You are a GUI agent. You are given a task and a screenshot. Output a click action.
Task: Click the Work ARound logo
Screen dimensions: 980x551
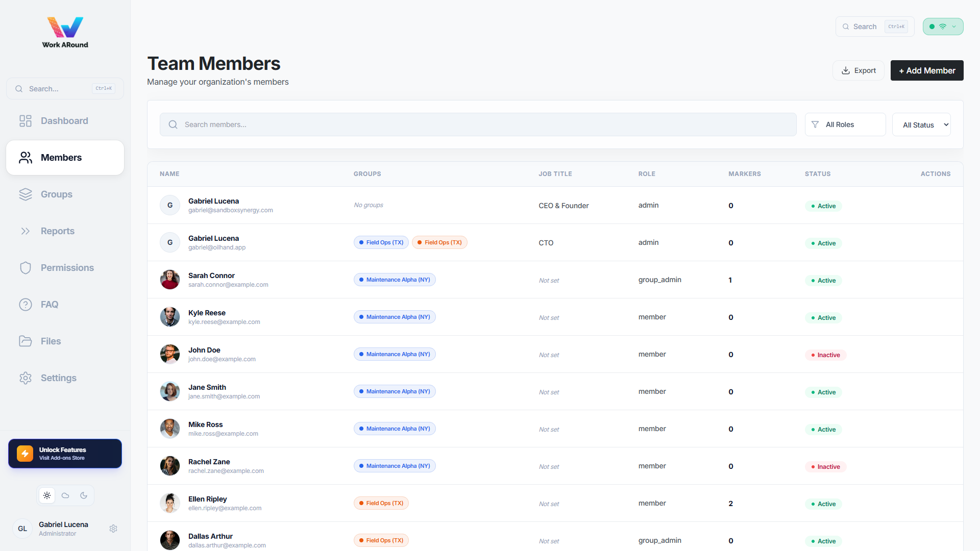(x=65, y=33)
